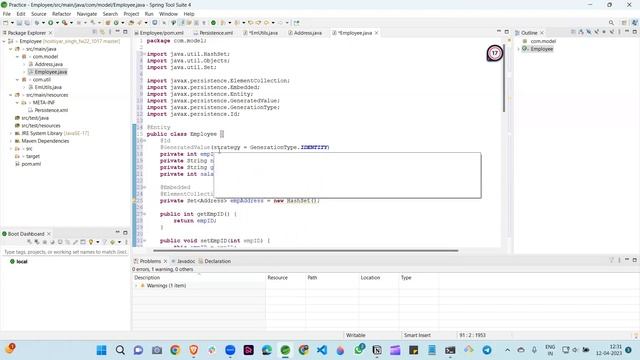Open the Run button dropdown arrow
The image size is (640, 360).
pyautogui.click(x=57, y=23)
